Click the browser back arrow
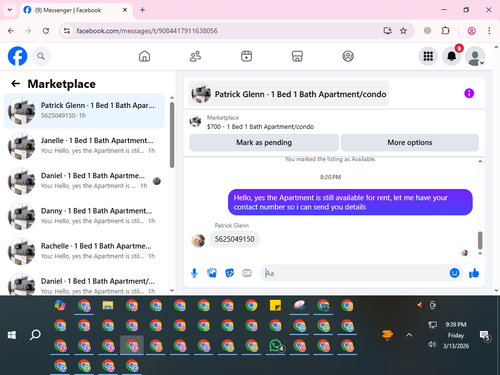The width and height of the screenshot is (500, 375). point(11,31)
